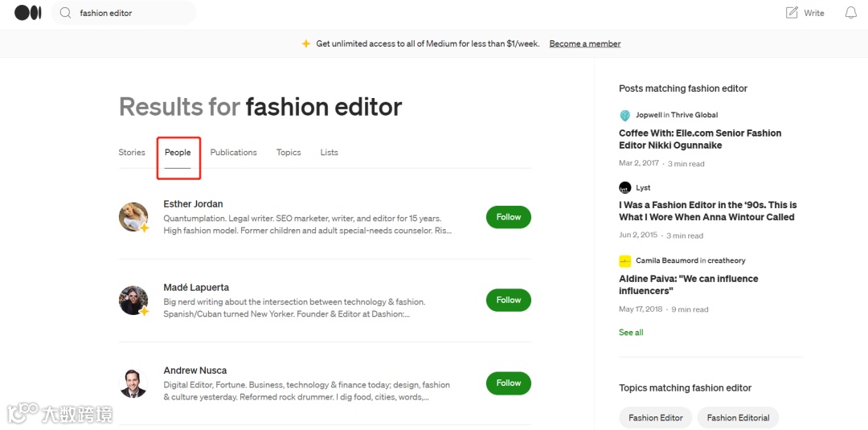
Task: Switch to the Lists tab
Action: (330, 153)
